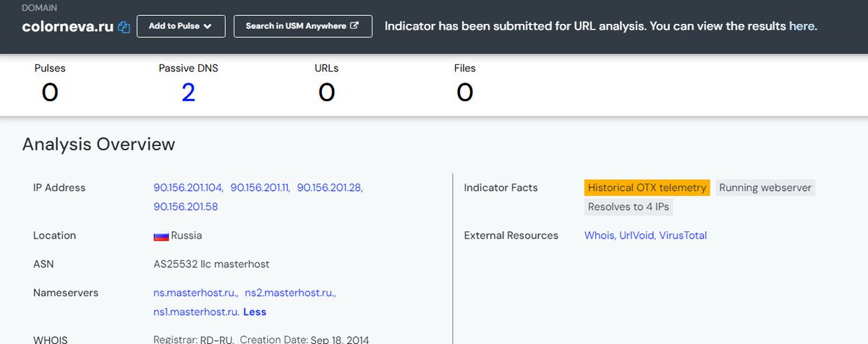Click the Historical OTX telemetry tag
Image resolution: width=868 pixels, height=344 pixels.
coord(647,187)
